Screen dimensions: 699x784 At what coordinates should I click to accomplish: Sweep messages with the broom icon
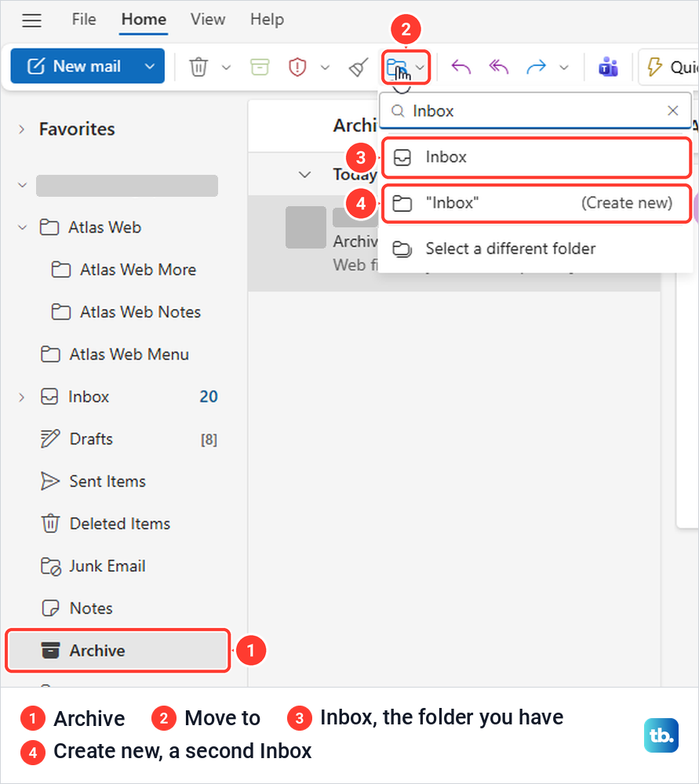pos(359,67)
